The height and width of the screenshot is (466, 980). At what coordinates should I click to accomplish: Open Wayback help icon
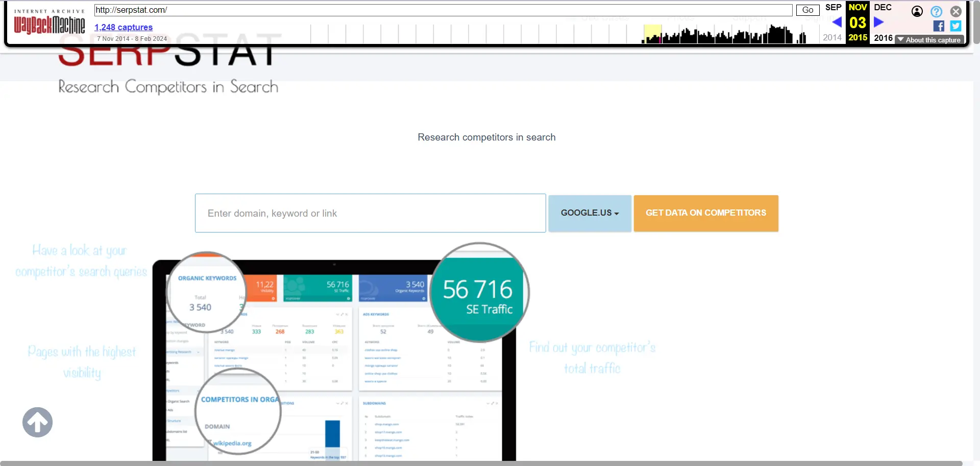[x=937, y=11]
